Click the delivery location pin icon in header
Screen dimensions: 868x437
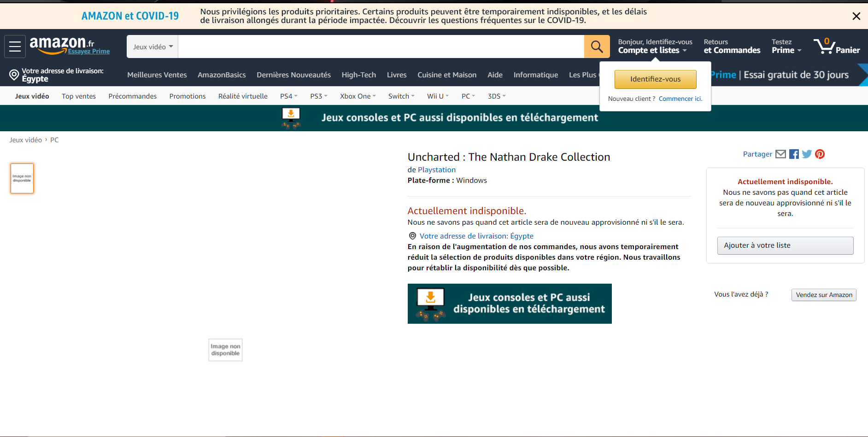click(x=14, y=75)
